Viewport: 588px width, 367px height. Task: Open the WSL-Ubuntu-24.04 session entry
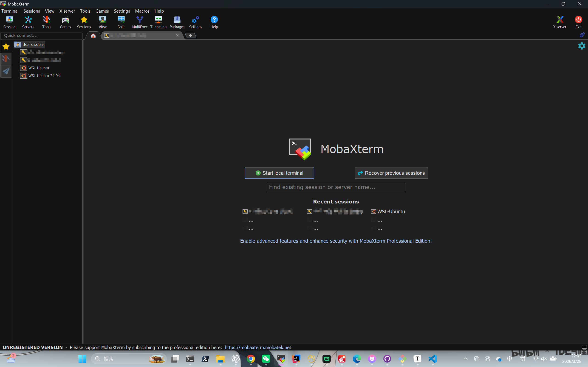pyautogui.click(x=44, y=76)
